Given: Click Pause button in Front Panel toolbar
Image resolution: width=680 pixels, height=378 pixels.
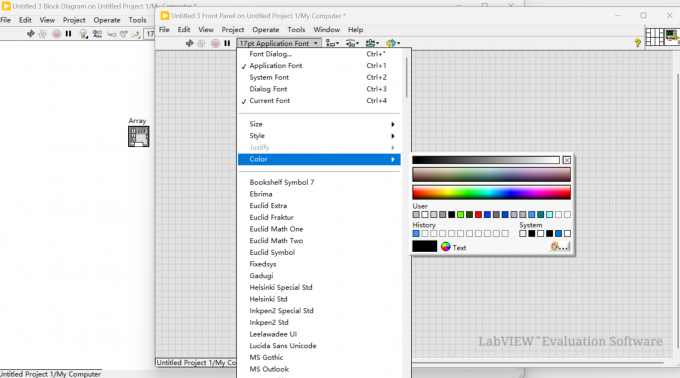Looking at the screenshot, I should 227,43.
